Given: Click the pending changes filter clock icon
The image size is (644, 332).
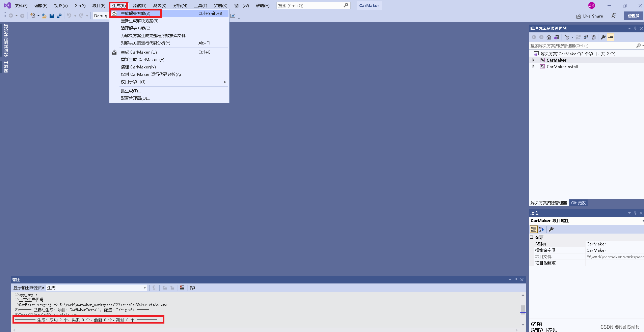Looking at the screenshot, I should pyautogui.click(x=567, y=37).
